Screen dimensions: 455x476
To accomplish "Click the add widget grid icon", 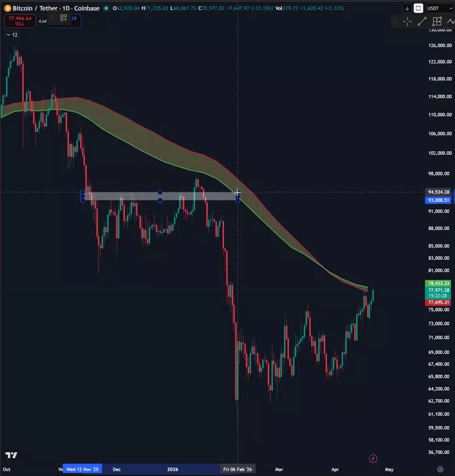I will click(63, 18).
